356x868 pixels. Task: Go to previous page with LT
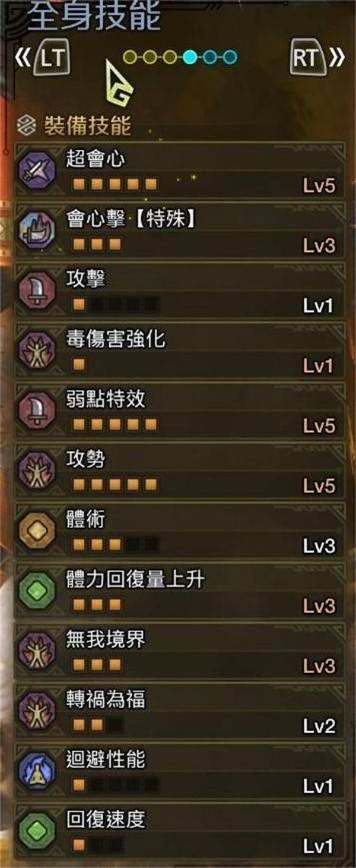52,58
